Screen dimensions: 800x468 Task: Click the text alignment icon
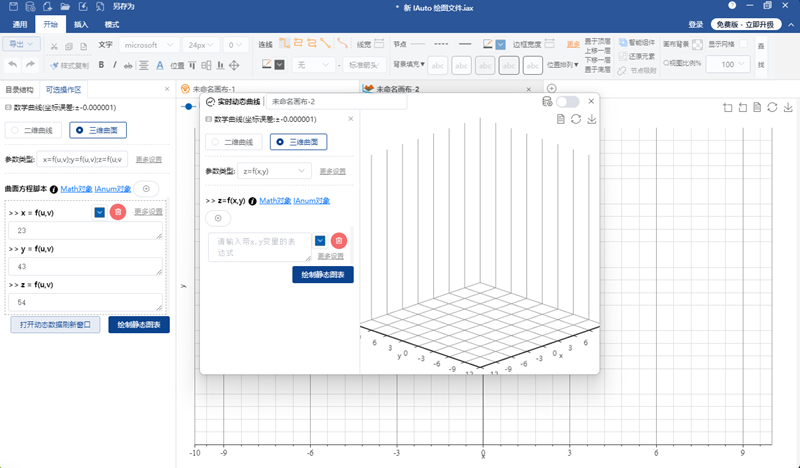144,65
